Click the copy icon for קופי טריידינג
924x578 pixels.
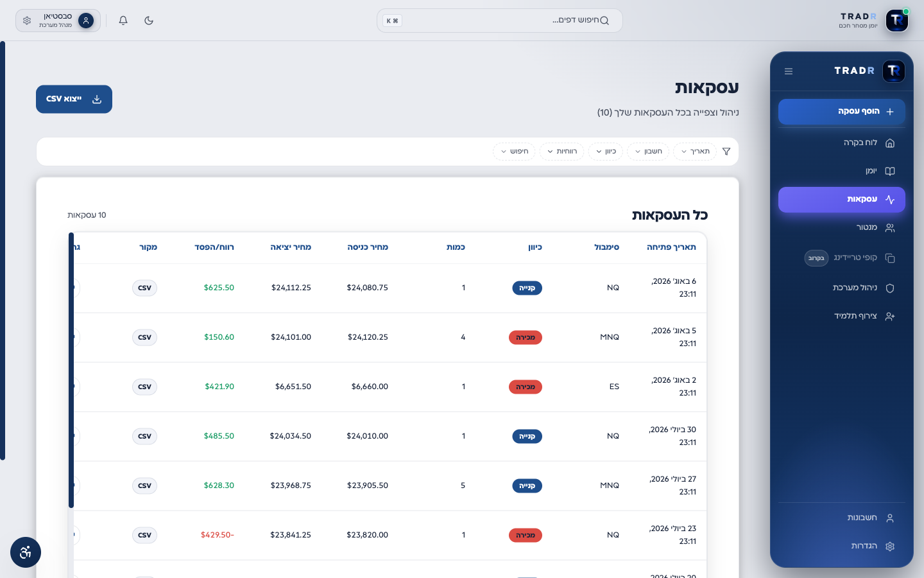click(890, 258)
